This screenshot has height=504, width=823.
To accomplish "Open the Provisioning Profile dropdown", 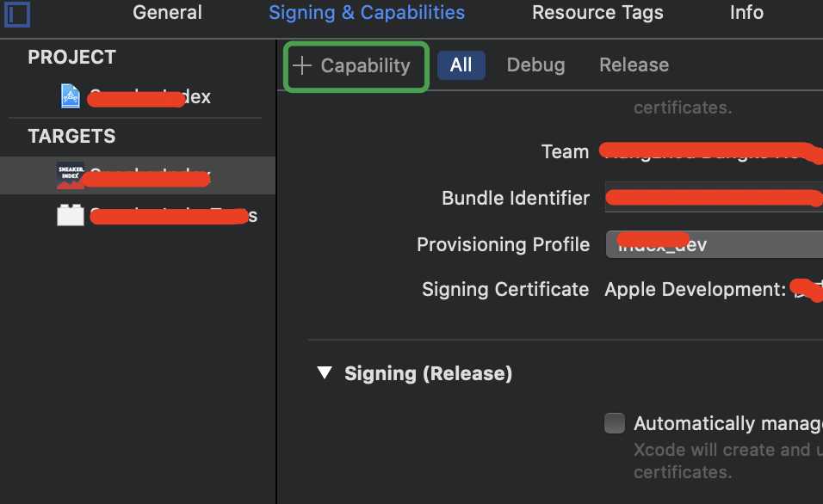I will (x=715, y=244).
